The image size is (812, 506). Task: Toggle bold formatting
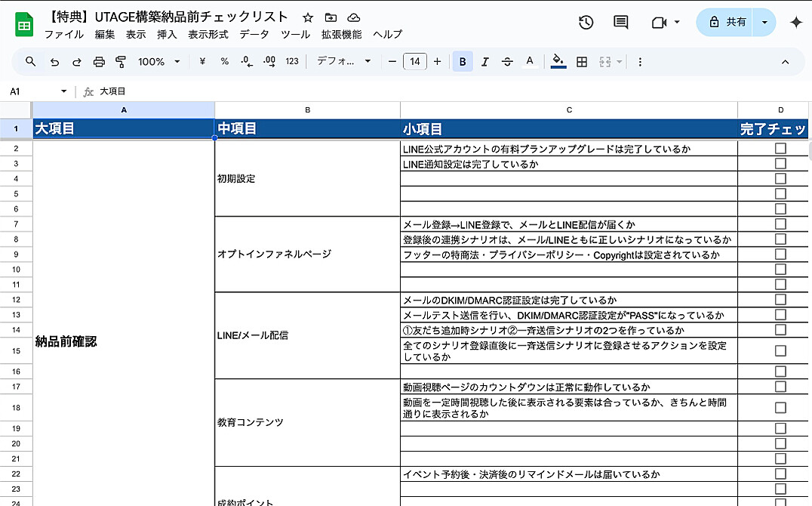(x=463, y=62)
